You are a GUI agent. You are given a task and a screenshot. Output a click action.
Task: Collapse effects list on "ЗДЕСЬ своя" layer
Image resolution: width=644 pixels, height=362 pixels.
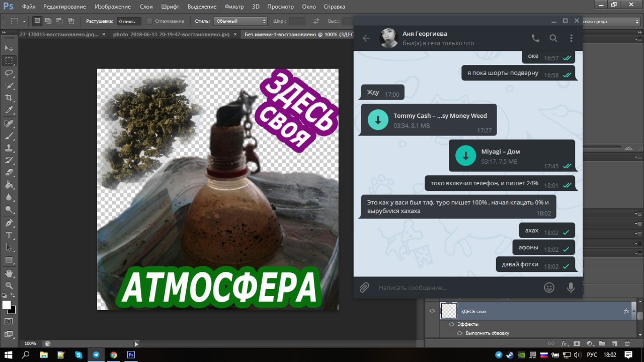pos(633,311)
